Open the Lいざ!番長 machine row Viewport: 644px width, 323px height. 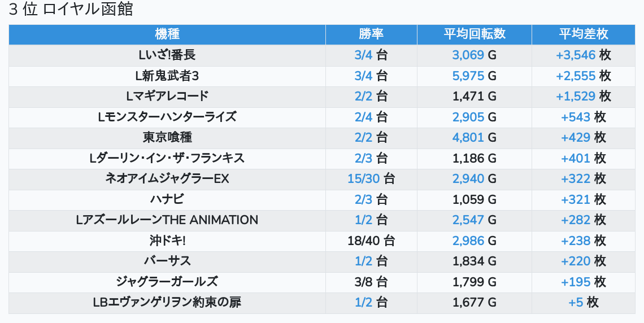(167, 55)
